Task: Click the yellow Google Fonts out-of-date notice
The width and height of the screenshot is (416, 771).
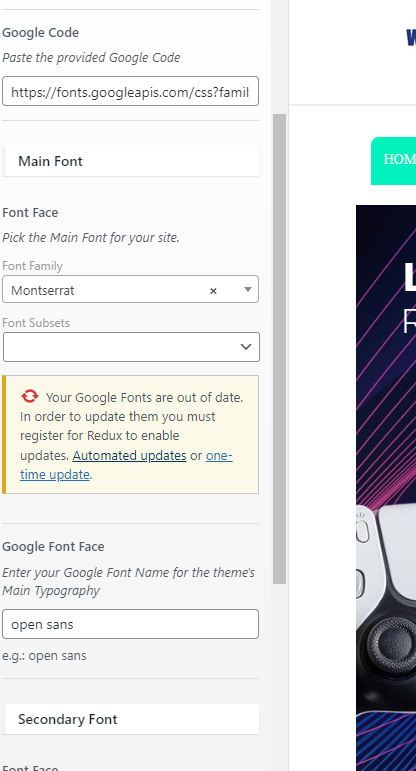Action: [130, 435]
